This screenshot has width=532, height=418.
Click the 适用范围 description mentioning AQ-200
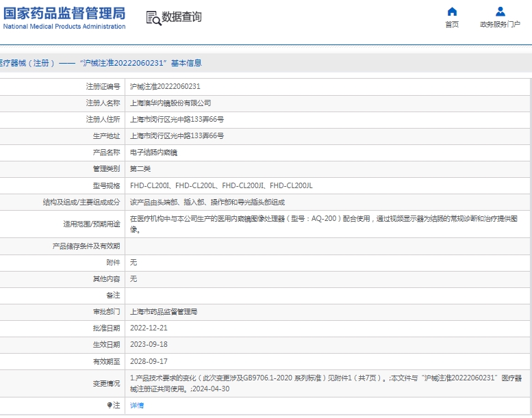click(324, 224)
